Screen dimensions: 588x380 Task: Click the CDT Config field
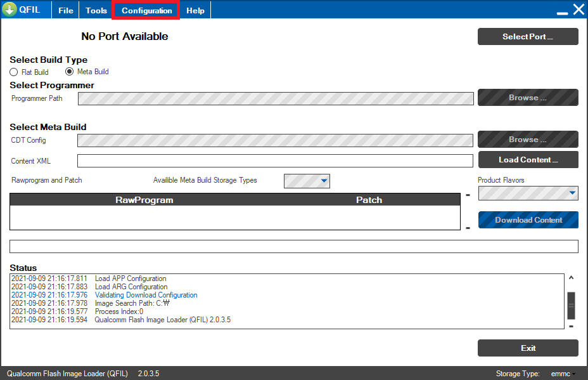(275, 140)
